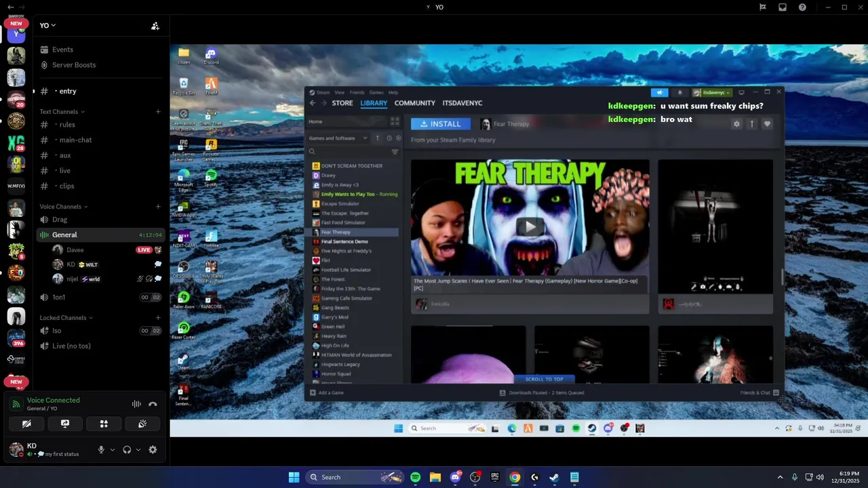Click the blue INSTALL button in Steam

click(441, 124)
